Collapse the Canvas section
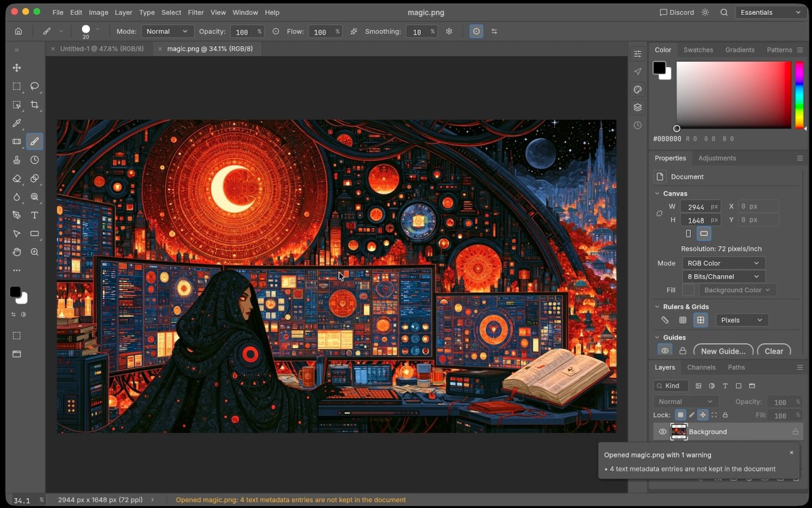Image resolution: width=812 pixels, height=508 pixels. [x=657, y=193]
